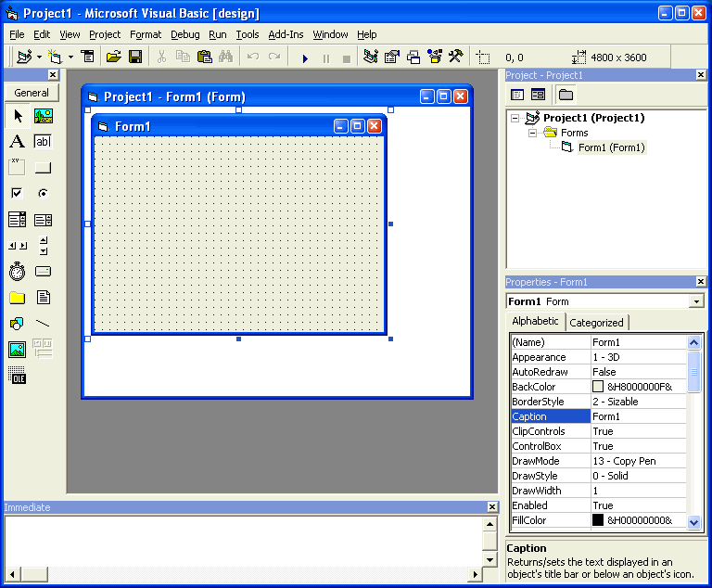
Task: Open the Menu Editor from toolbar
Action: point(87,57)
